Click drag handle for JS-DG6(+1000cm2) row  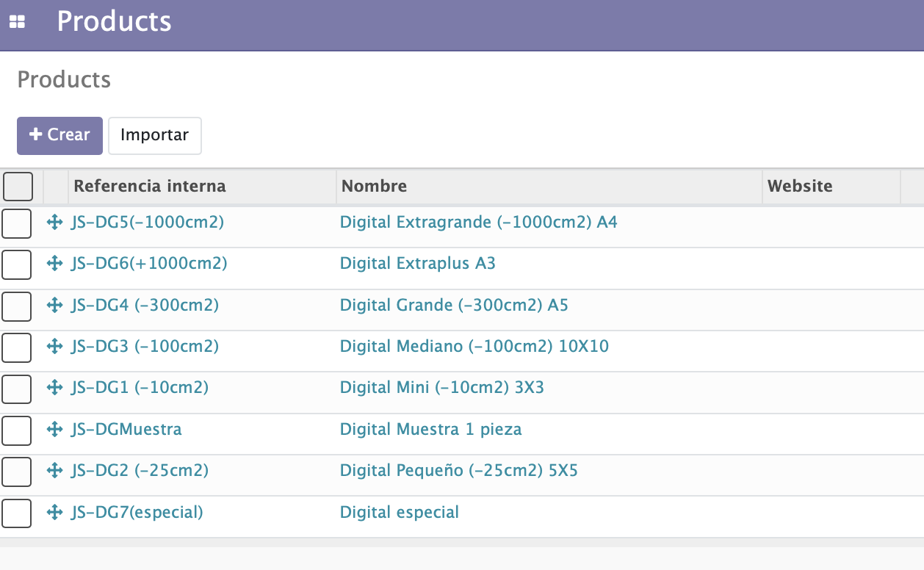pyautogui.click(x=54, y=263)
